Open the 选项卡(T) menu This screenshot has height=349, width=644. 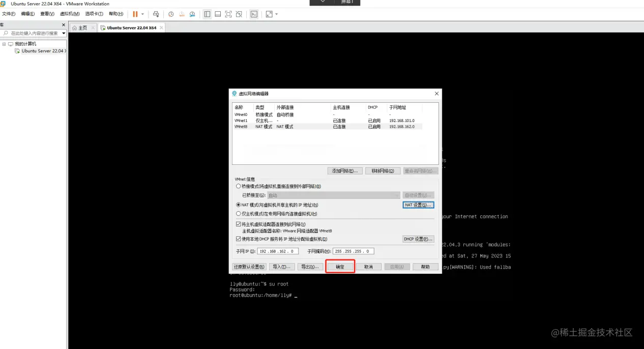[x=94, y=14]
